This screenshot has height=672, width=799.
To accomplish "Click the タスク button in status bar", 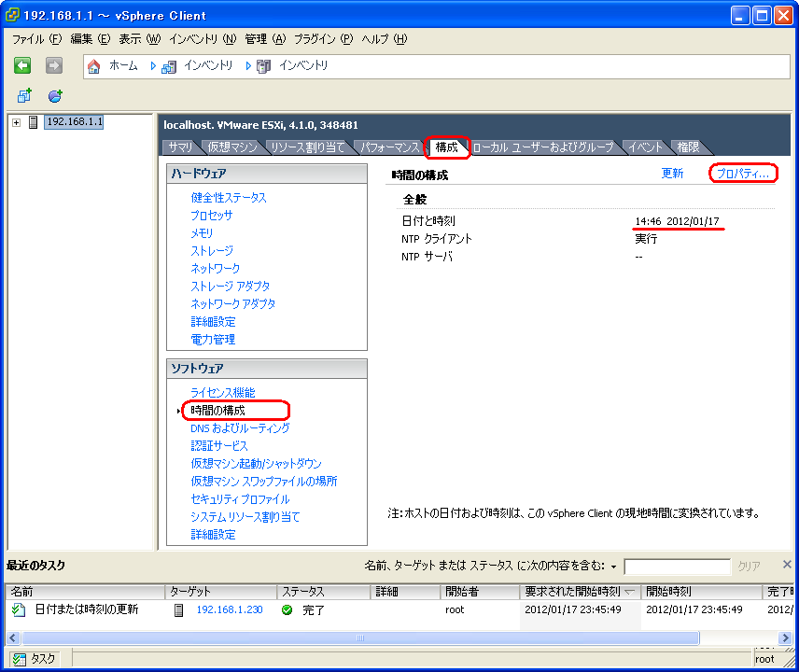I will pos(34,659).
